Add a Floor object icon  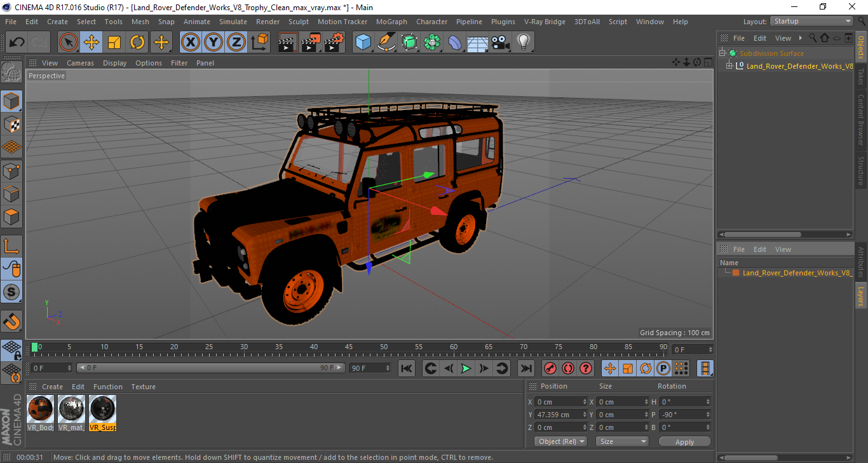477,43
